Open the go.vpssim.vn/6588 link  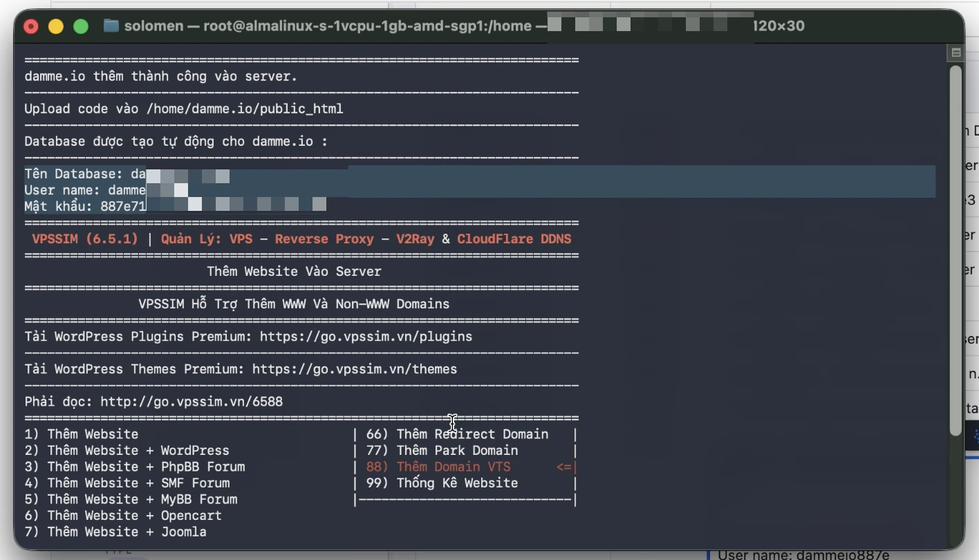[x=192, y=402]
